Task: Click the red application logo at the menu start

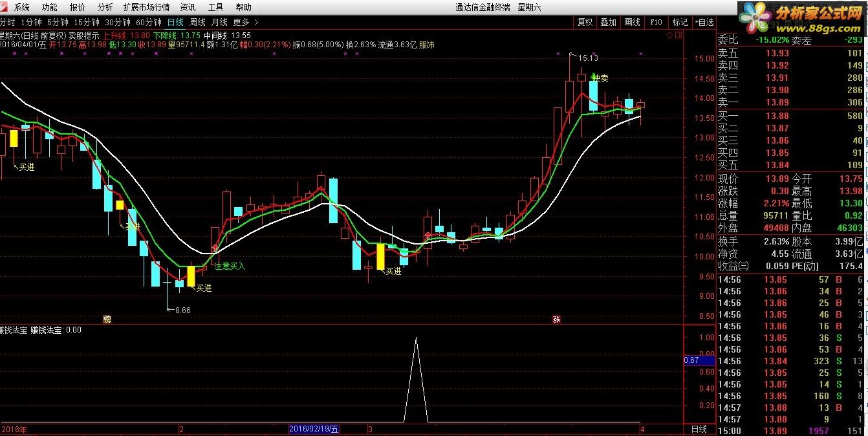Action: (5, 7)
